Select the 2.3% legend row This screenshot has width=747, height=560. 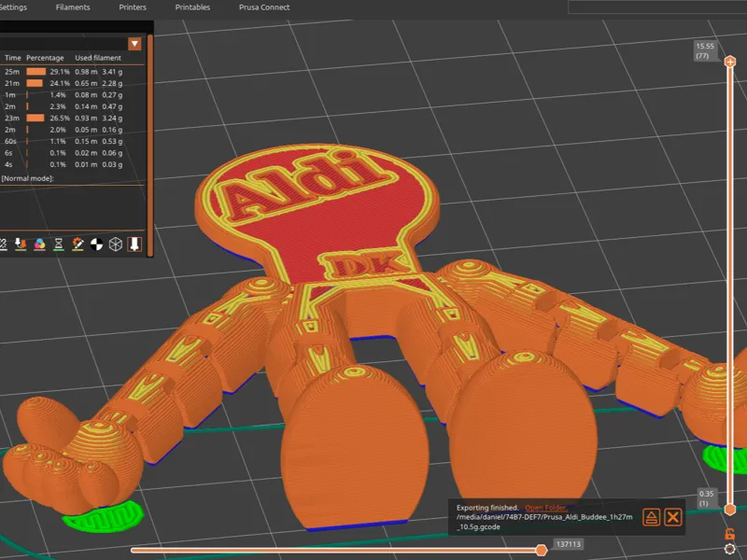pos(73,106)
